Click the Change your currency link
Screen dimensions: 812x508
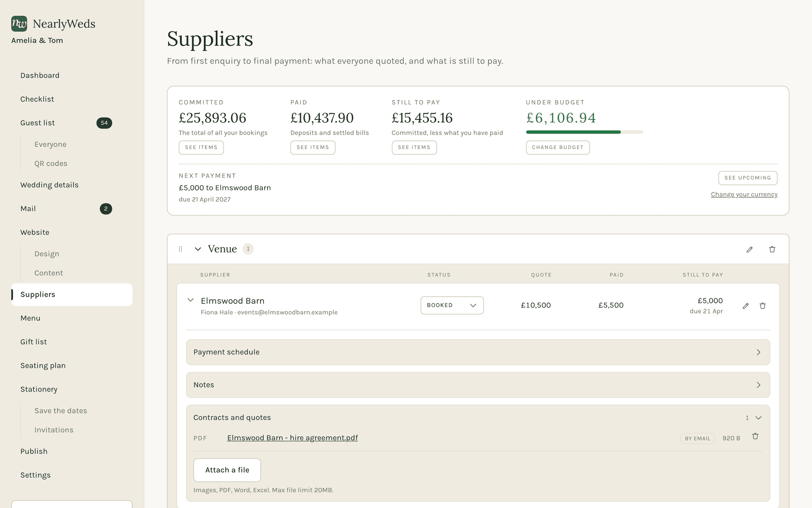tap(744, 194)
